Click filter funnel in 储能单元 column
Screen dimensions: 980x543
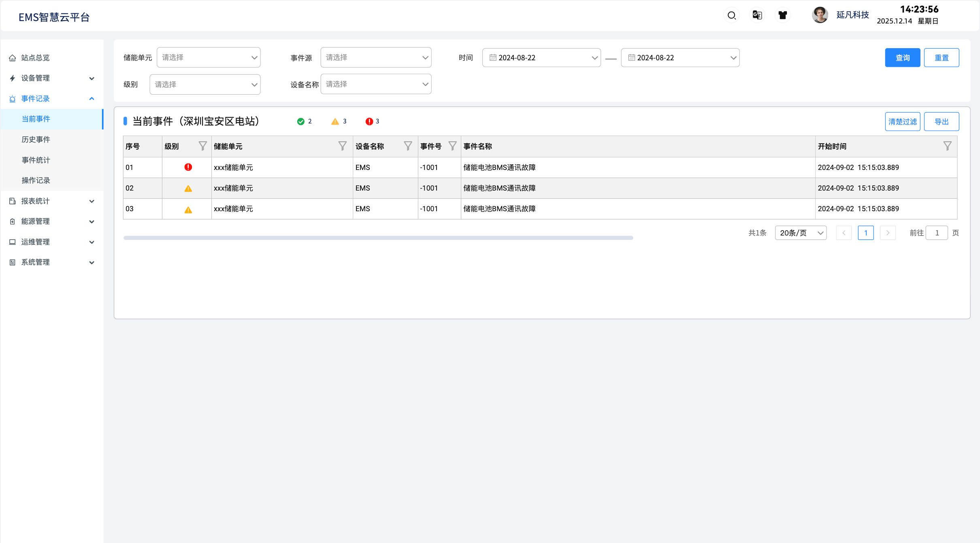(342, 146)
